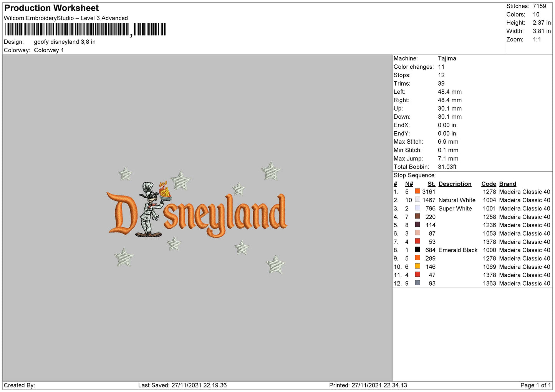Click the Wilcom EmbroideryStudio subtitle text
The width and height of the screenshot is (555, 392).
[66, 18]
